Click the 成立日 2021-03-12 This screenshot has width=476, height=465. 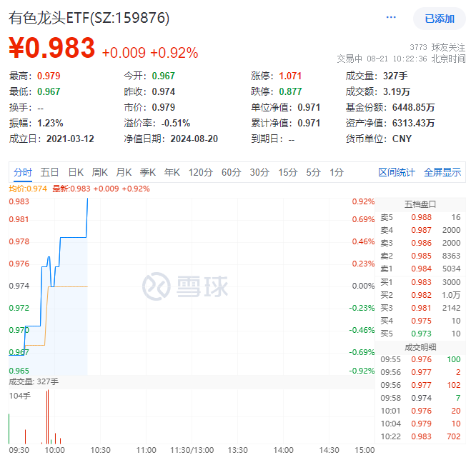pos(70,139)
